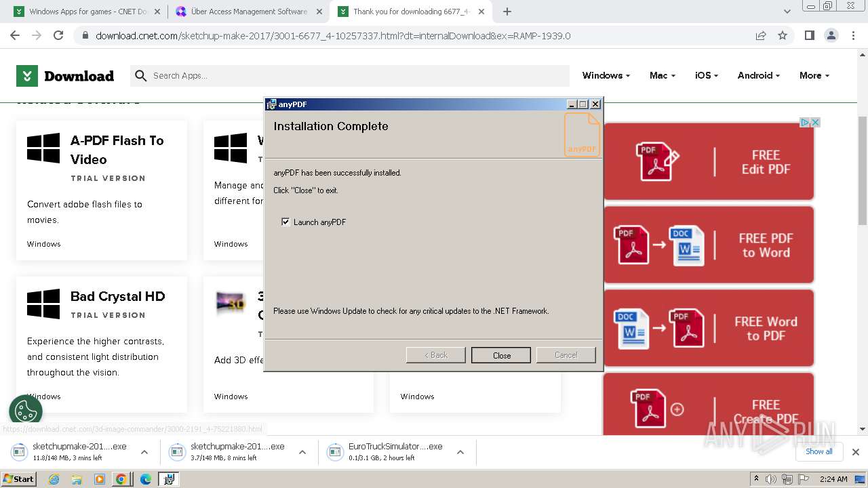Open the AdChoices info icon
Screen dimensions: 868x488
(x=805, y=123)
